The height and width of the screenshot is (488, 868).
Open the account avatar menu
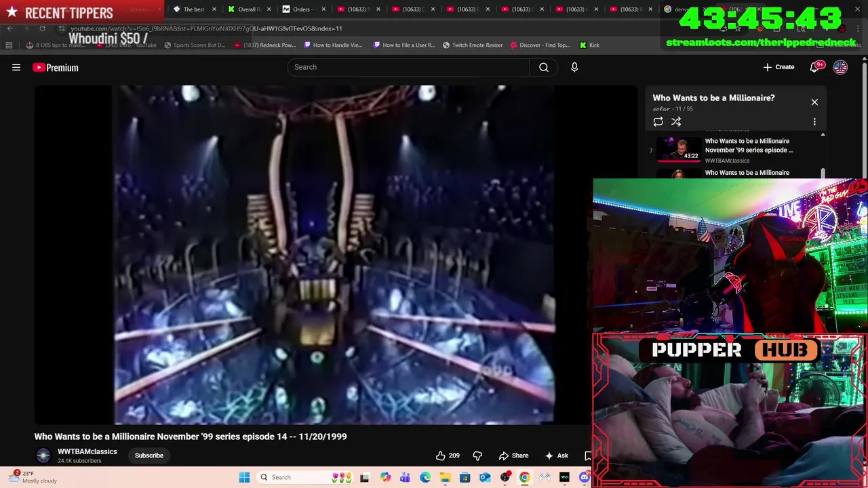pos(840,67)
